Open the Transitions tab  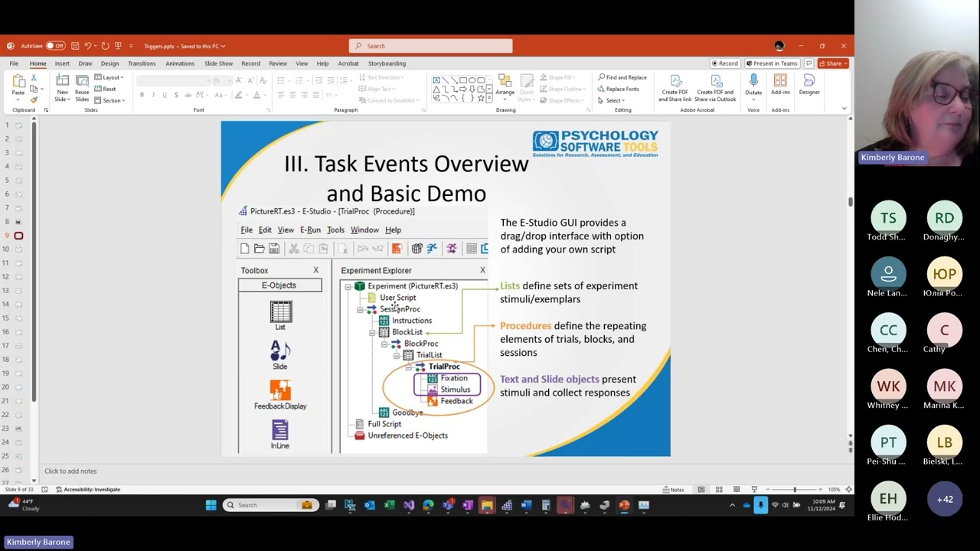(x=142, y=64)
